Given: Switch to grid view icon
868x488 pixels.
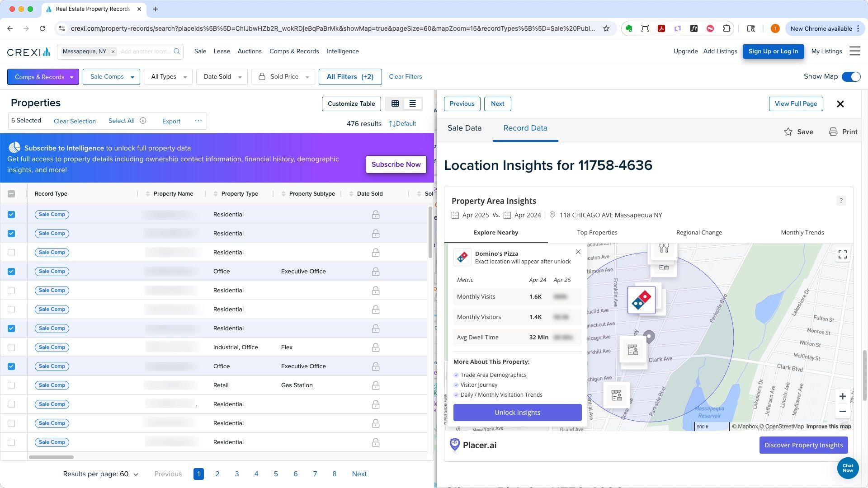Looking at the screenshot, I should click(x=395, y=104).
